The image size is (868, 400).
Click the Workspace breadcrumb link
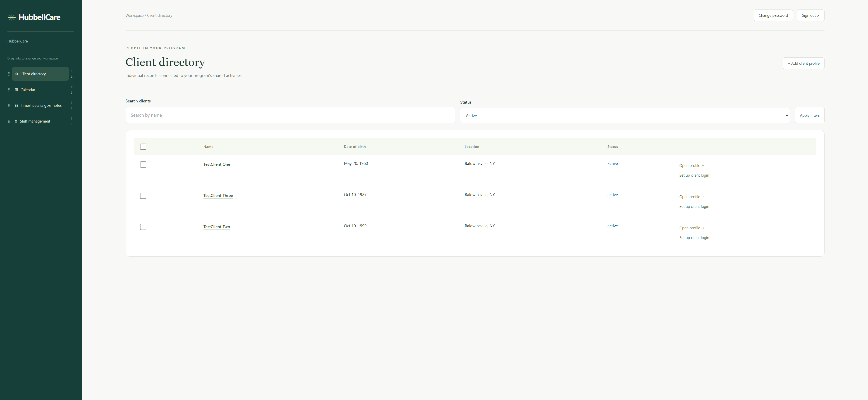coord(134,15)
